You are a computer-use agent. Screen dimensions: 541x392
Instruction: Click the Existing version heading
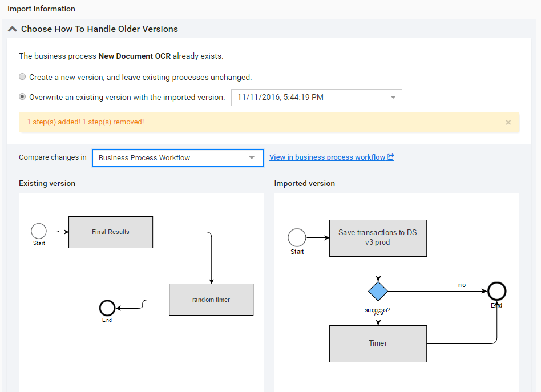(47, 183)
